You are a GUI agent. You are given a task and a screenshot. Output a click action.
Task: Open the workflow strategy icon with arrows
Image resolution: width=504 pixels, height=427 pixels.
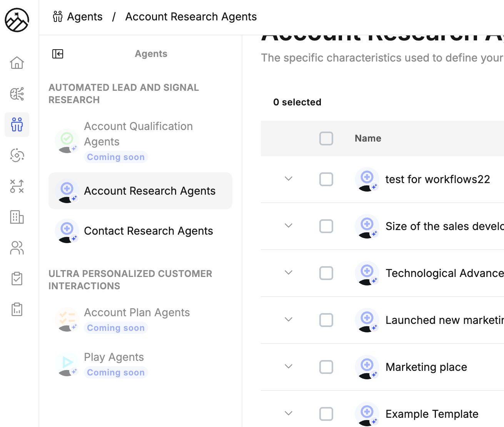17,186
